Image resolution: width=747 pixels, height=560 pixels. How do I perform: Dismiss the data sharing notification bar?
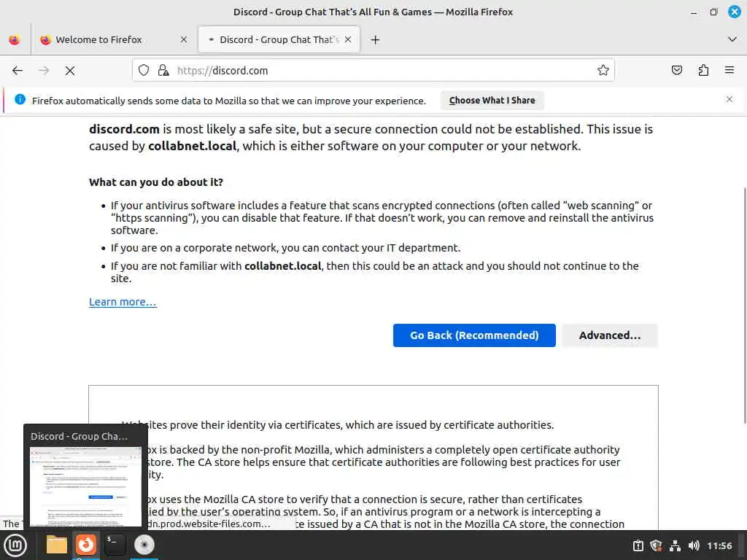pyautogui.click(x=729, y=99)
